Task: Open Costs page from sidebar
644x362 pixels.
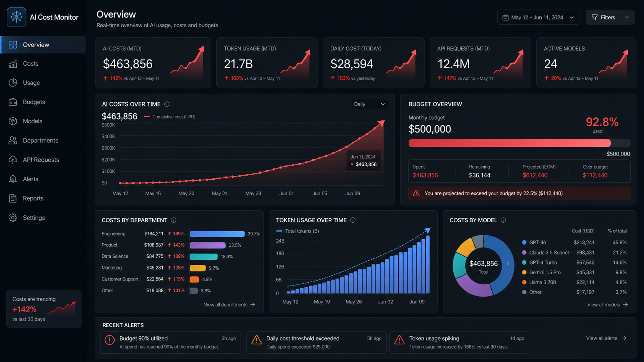Action: (x=43, y=64)
